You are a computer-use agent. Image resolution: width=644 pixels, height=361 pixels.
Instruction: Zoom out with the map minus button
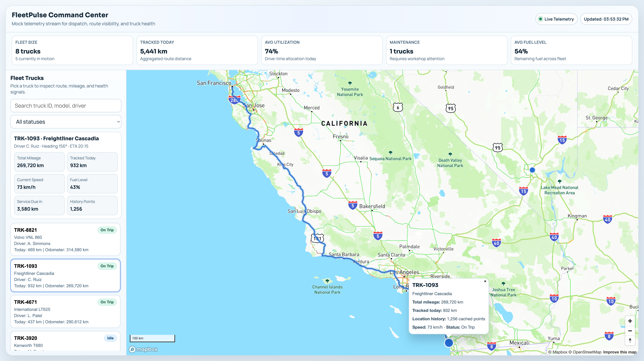[630, 331]
